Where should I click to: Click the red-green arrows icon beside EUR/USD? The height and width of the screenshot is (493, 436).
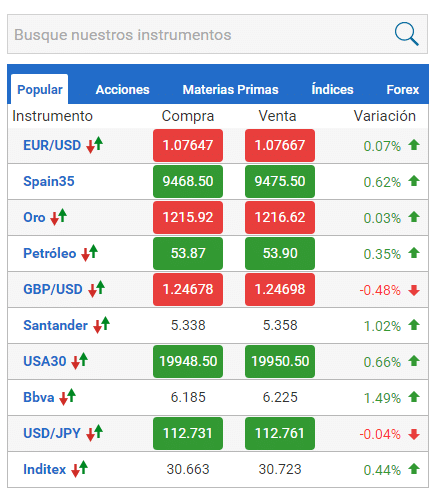click(95, 145)
